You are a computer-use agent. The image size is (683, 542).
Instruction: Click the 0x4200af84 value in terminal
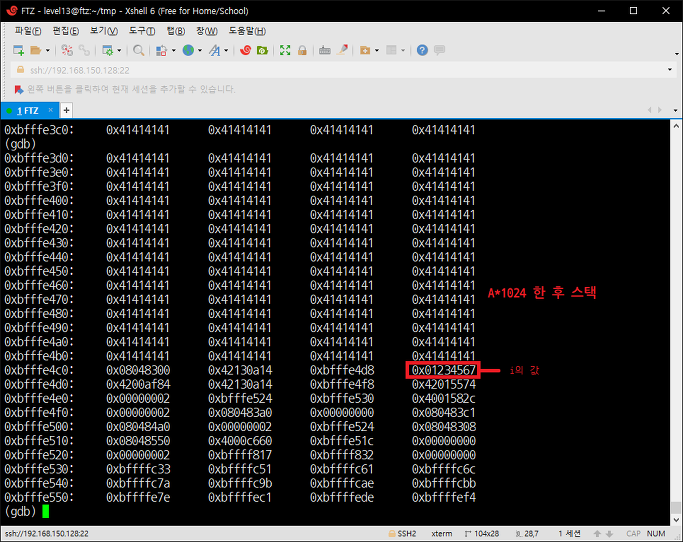[138, 384]
